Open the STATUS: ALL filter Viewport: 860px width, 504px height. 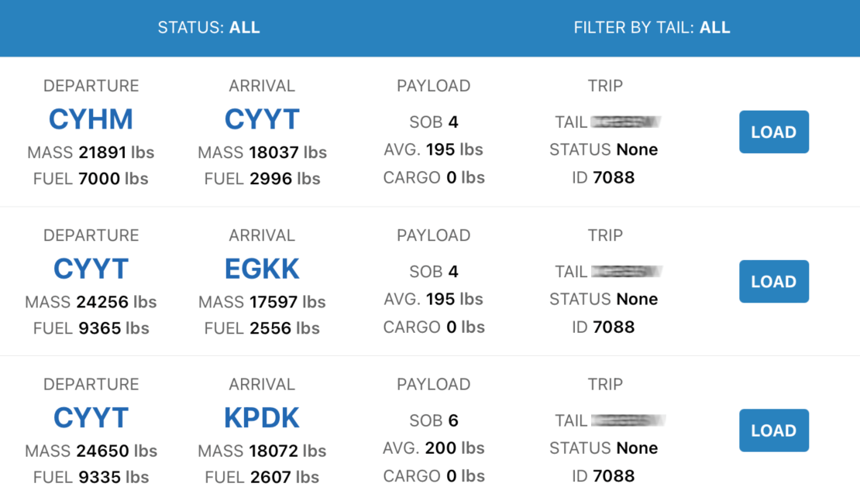[208, 27]
